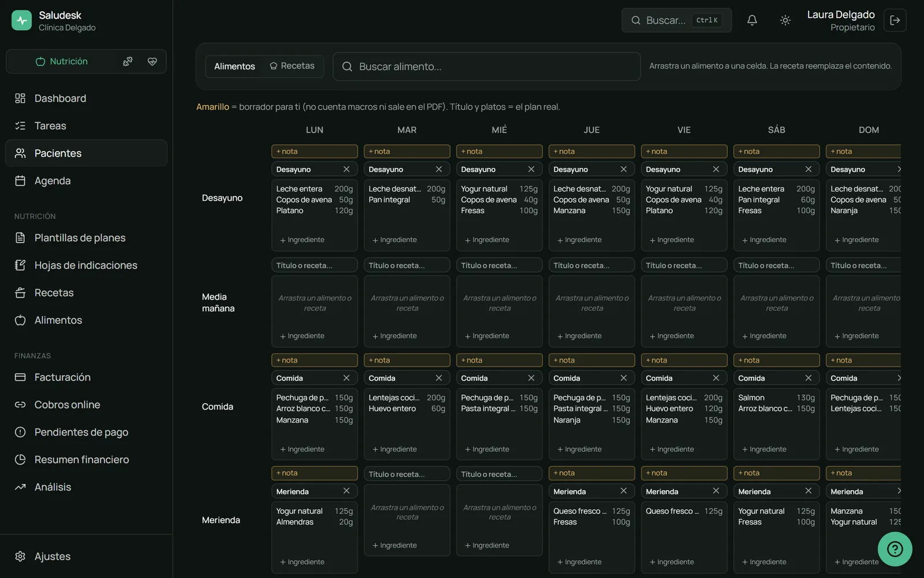Open Alimentos in sidebar

coord(86,320)
